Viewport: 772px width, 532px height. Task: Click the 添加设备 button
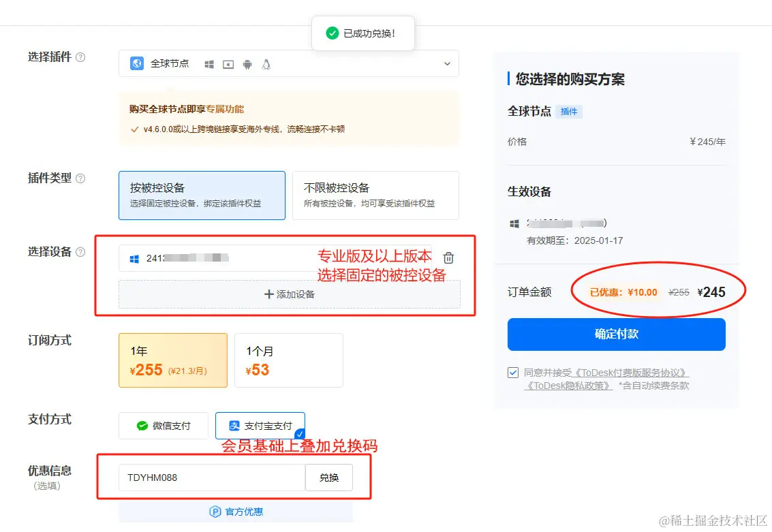[x=290, y=294]
